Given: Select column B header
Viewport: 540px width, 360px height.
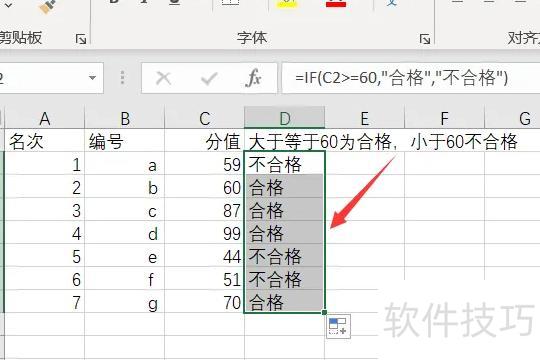Looking at the screenshot, I should 125,119.
